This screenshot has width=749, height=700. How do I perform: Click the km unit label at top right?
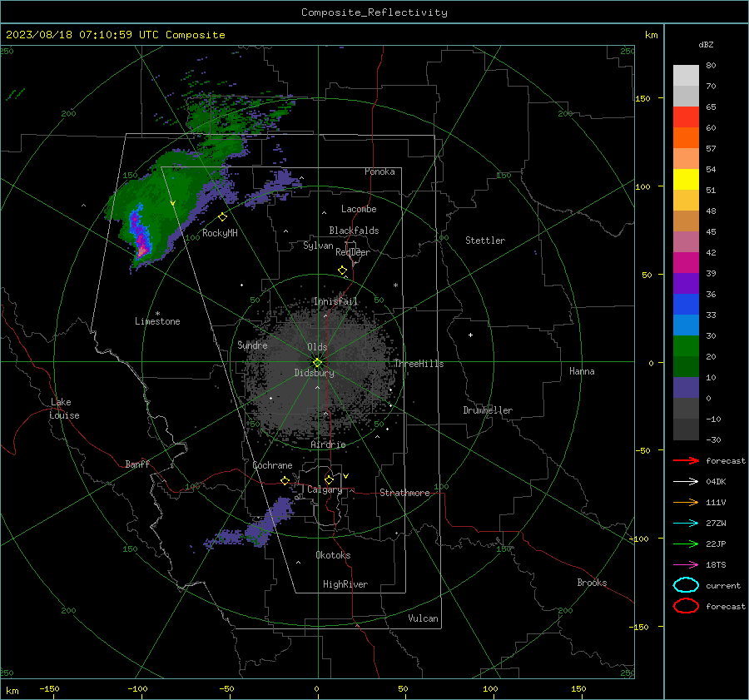coord(651,35)
